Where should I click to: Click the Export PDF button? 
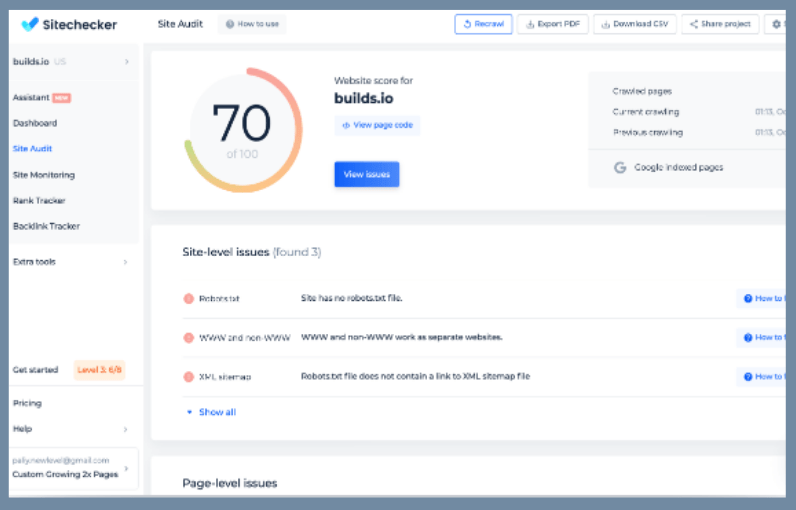(x=553, y=24)
